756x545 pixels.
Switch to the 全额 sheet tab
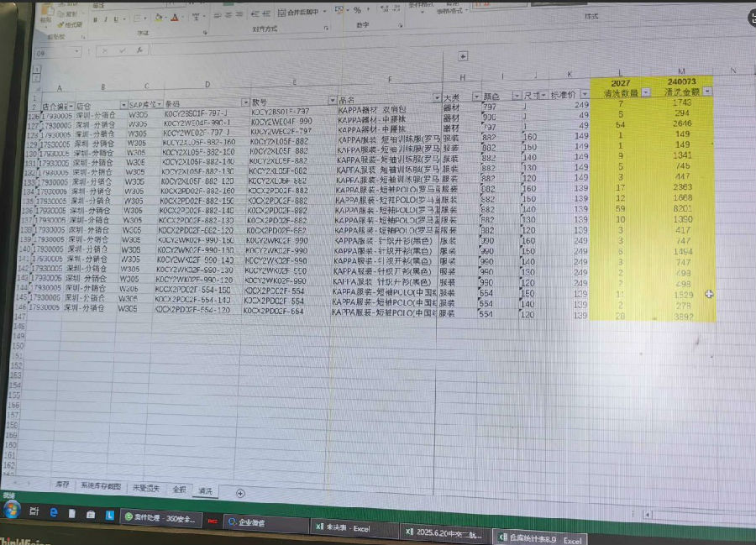180,489
